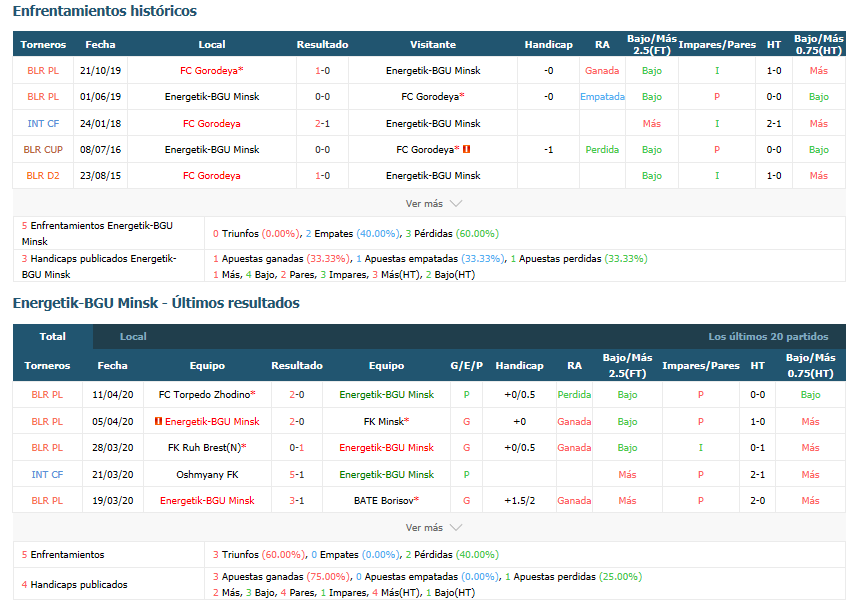Click Energetik-BGU Minsk visitor in 21/10/19 row
This screenshot has height=602, width=852.
click(433, 71)
